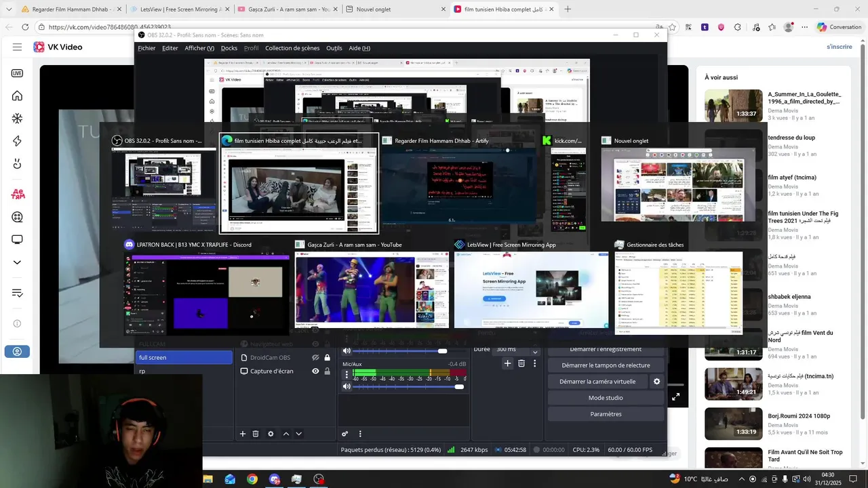Image resolution: width=868 pixels, height=488 pixels.
Task: Open advanced audio properties gears icon
Action: (344, 434)
